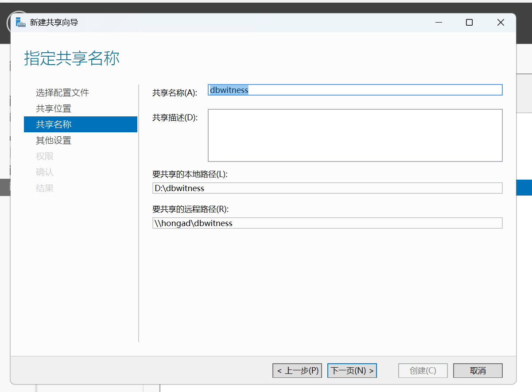Click the 指定共享名称 page heading
The width and height of the screenshot is (532, 392).
click(72, 58)
